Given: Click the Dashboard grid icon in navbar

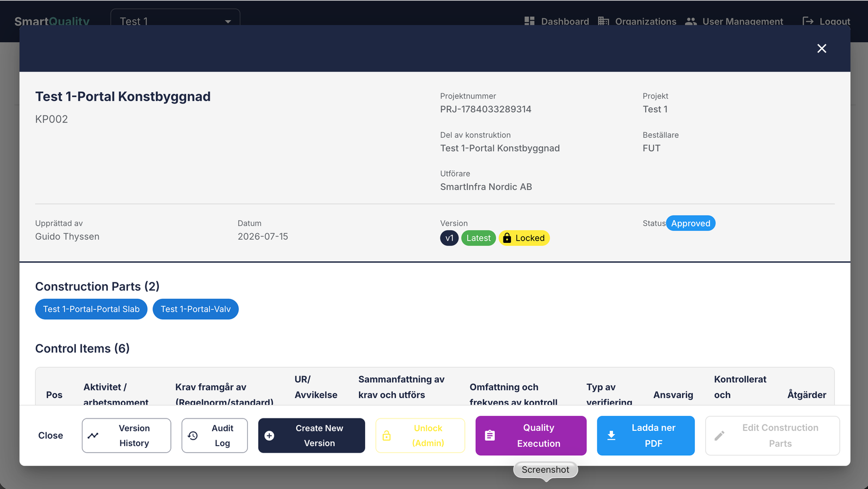Looking at the screenshot, I should click(529, 21).
